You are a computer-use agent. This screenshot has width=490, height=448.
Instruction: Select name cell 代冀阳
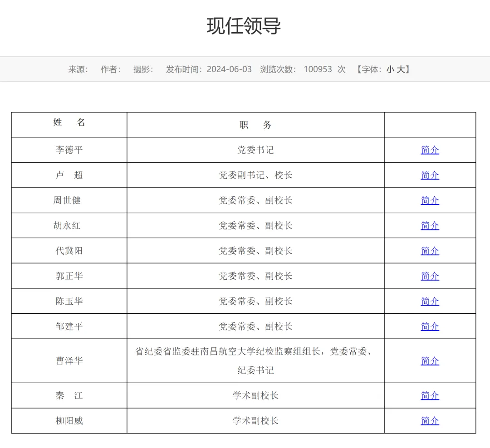click(69, 251)
